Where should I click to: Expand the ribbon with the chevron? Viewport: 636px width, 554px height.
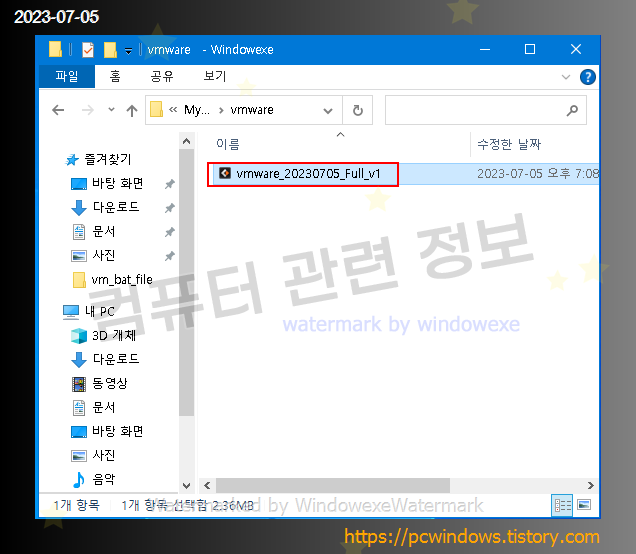click(x=565, y=77)
